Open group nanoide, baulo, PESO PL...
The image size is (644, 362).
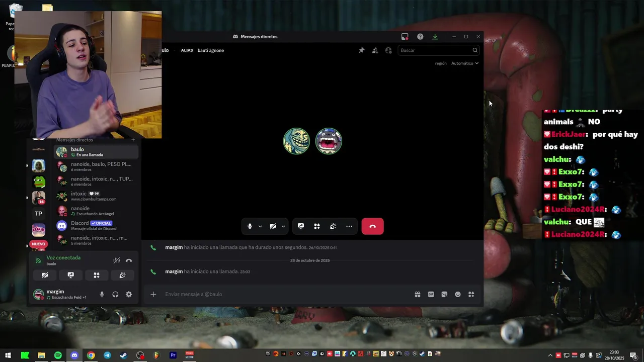(96, 166)
